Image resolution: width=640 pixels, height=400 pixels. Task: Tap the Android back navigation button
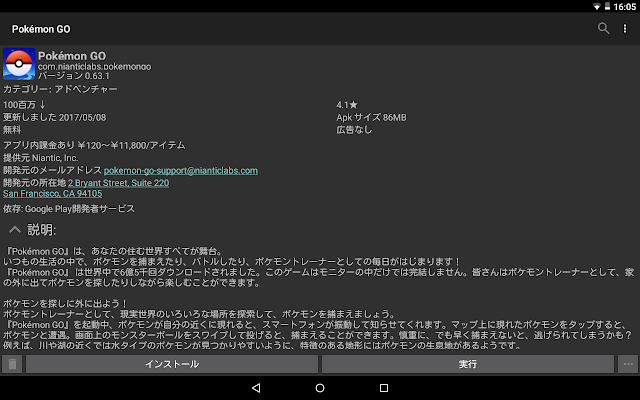[x=256, y=388]
